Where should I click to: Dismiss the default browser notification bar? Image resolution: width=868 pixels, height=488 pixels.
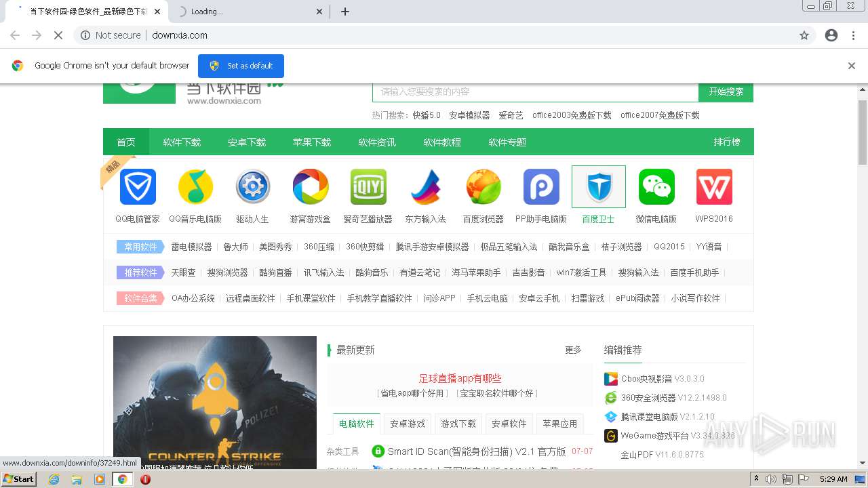pyautogui.click(x=852, y=66)
